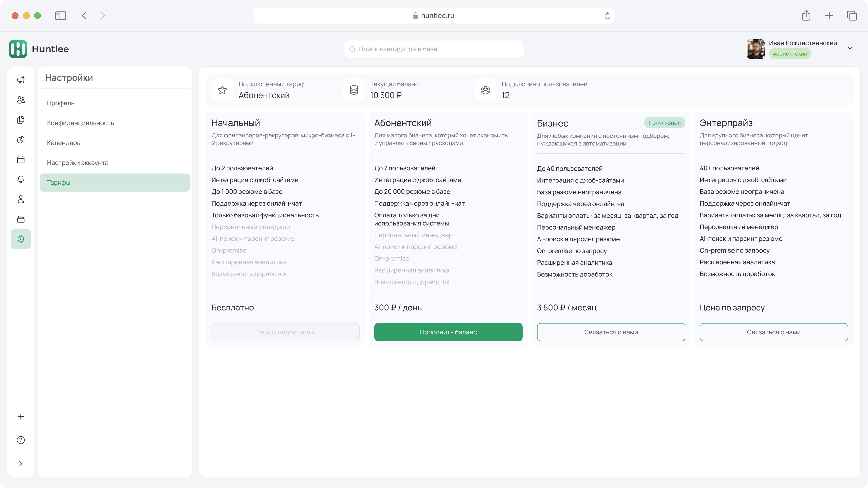
Task: Open the stacked cards archive icon
Action: click(x=21, y=219)
